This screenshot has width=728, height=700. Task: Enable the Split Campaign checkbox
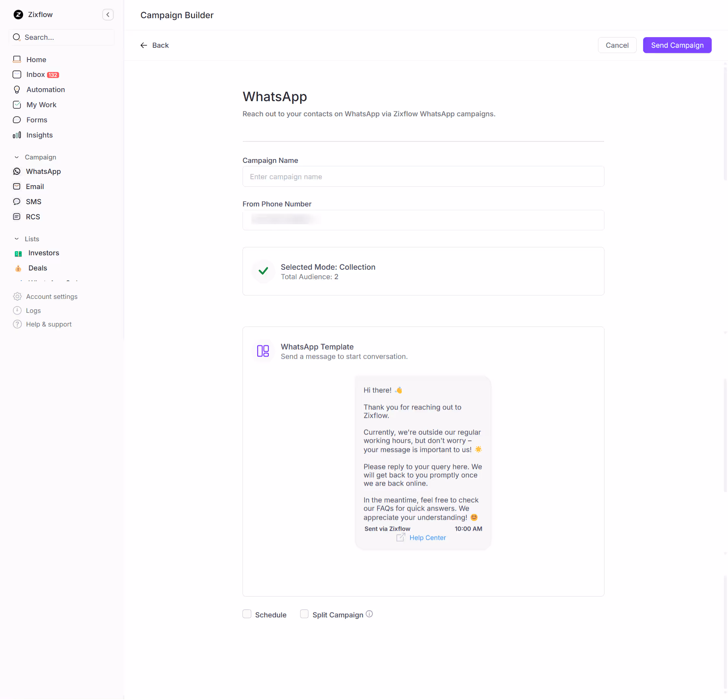pyautogui.click(x=304, y=614)
